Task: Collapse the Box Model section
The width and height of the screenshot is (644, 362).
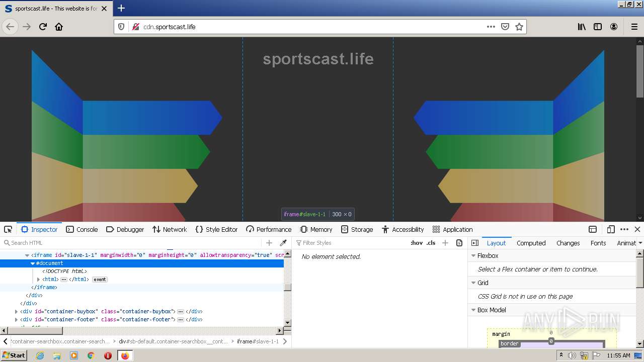Action: (x=473, y=310)
